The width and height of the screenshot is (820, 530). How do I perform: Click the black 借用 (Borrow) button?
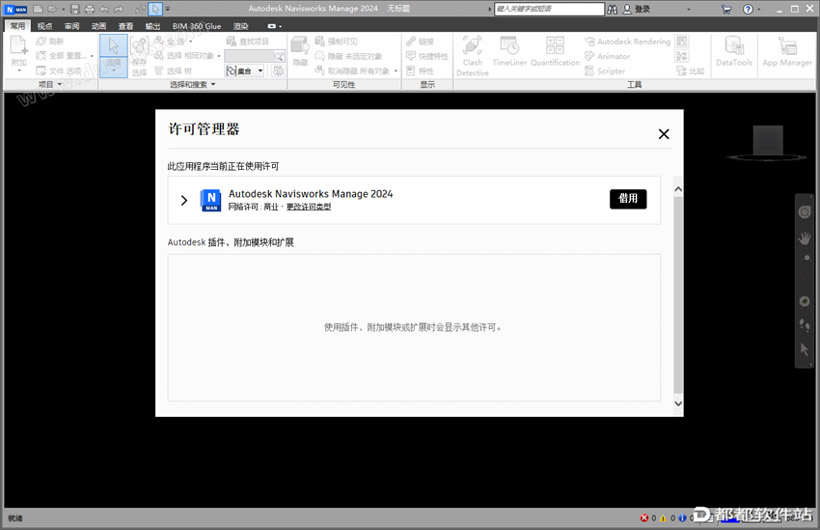[628, 199]
